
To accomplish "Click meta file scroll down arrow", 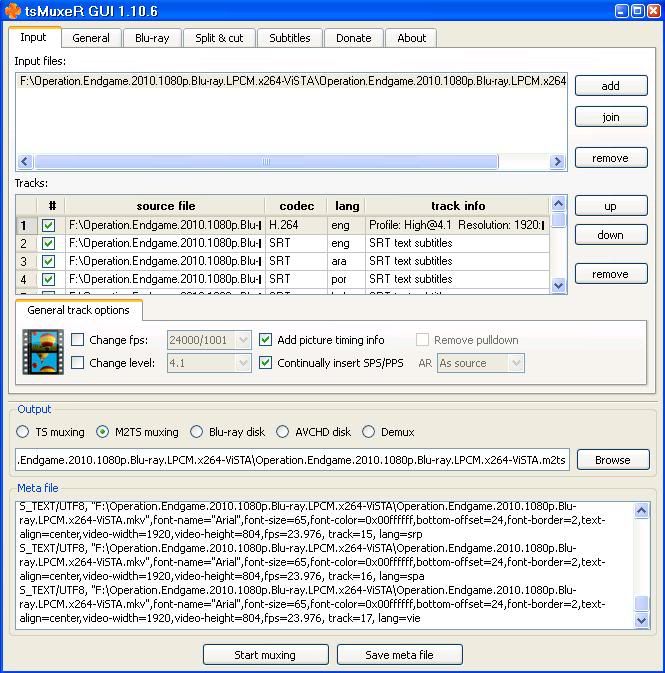I will 641,620.
